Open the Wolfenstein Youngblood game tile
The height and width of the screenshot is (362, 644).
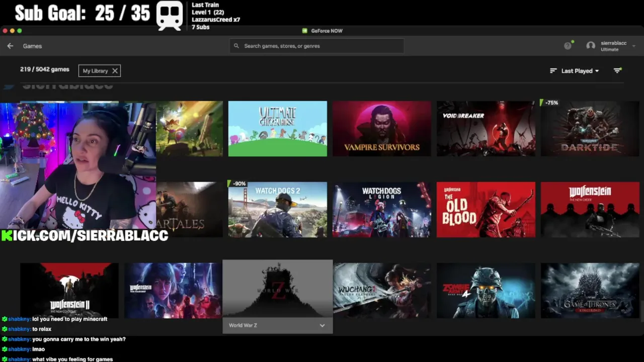tap(174, 291)
